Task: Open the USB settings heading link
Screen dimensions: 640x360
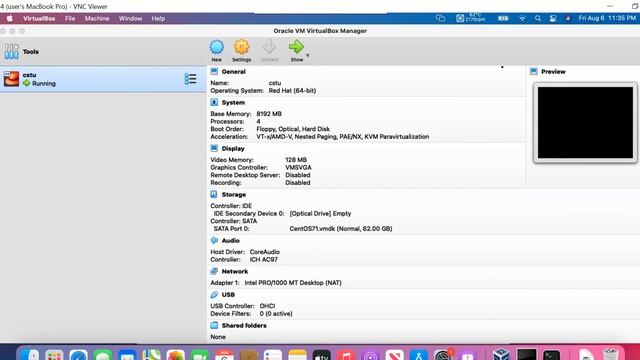Action: 228,295
